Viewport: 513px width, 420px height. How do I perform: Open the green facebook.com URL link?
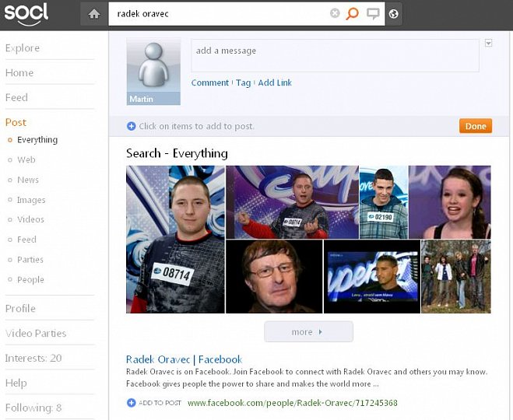[293, 403]
